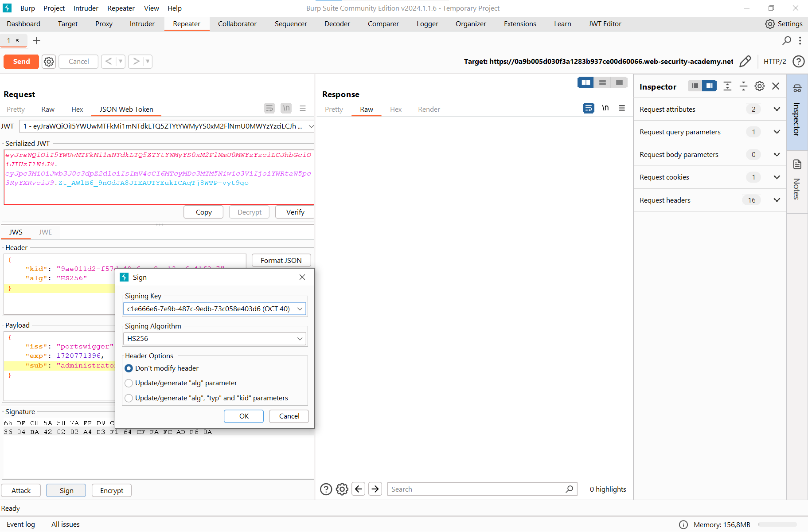Viewport: 808px width, 532px height.
Task: Toggle word wrap in Response panel
Action: click(x=589, y=108)
